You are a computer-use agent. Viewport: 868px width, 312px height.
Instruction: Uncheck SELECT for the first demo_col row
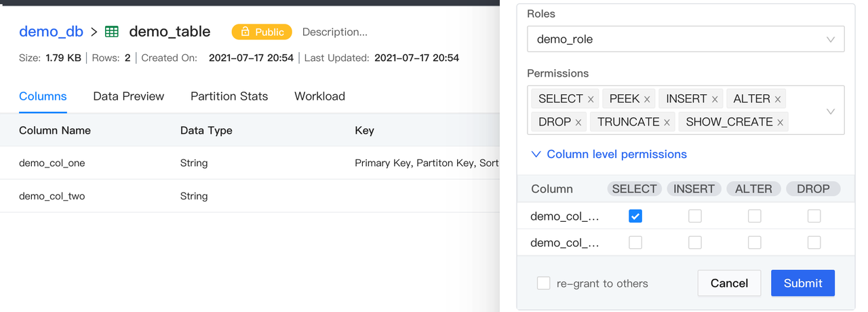(635, 216)
